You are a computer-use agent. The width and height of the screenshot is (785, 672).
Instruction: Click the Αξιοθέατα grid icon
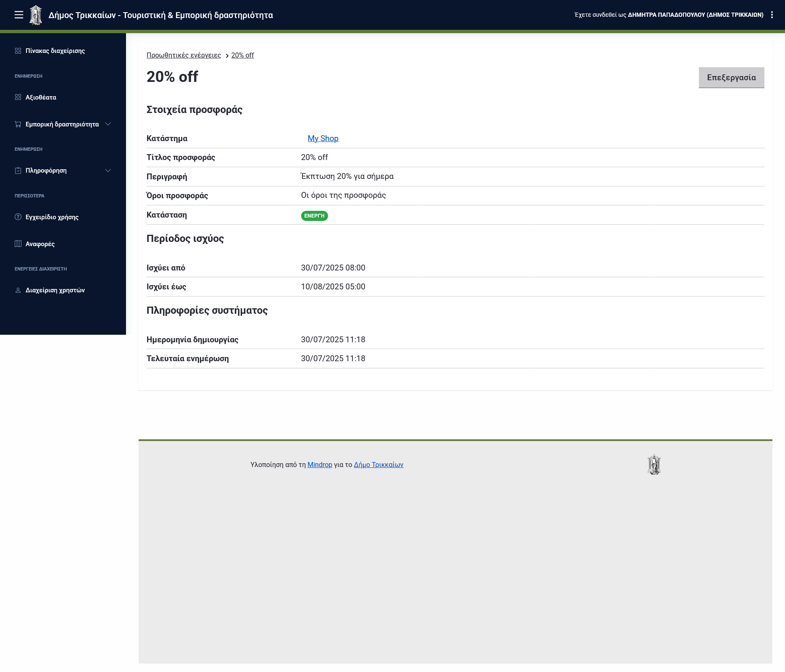18,97
